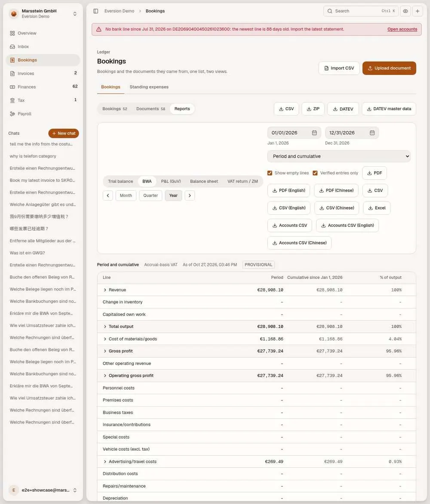
Task: Select Year period granularity
Action: point(173,195)
